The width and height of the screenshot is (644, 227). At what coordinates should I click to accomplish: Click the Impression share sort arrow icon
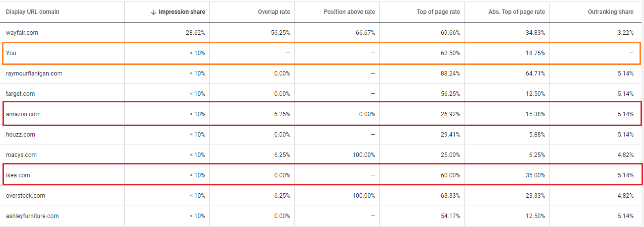(x=153, y=12)
